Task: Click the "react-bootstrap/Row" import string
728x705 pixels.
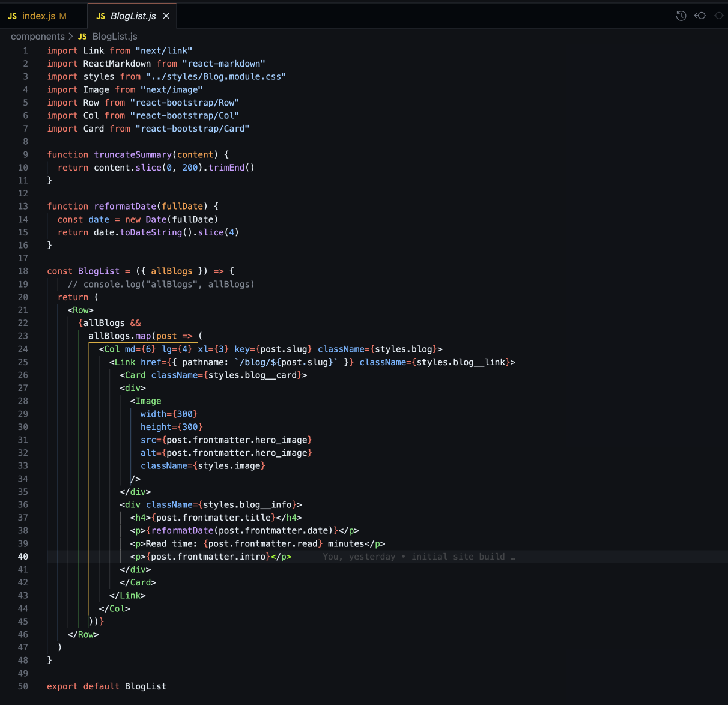Action: pos(184,103)
